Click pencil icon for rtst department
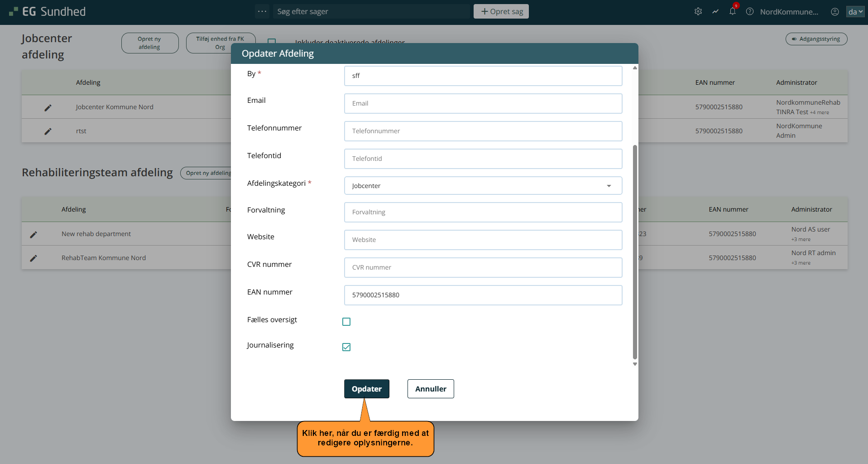This screenshot has width=868, height=464. coord(48,131)
